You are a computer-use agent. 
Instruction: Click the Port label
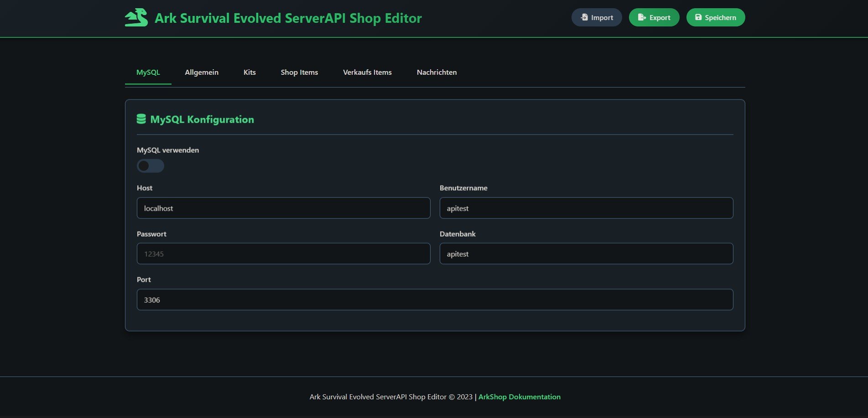click(144, 279)
